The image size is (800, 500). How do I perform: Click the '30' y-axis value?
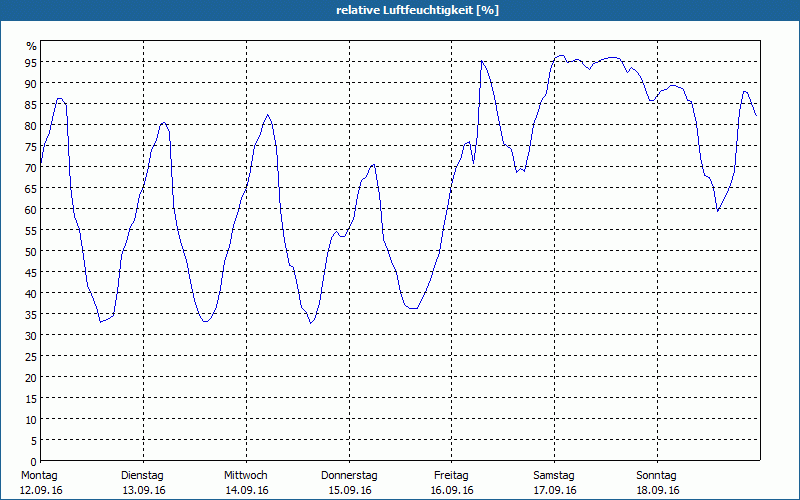[31, 336]
